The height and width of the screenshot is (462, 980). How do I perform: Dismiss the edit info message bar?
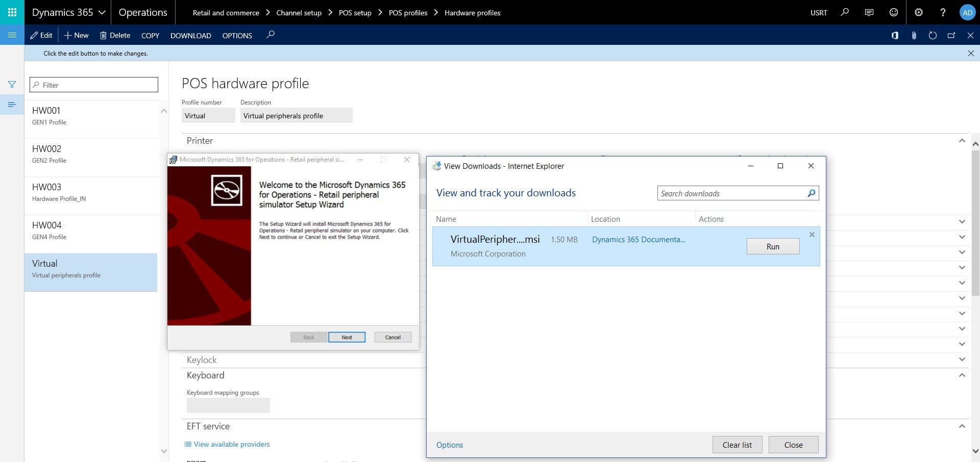[x=970, y=53]
